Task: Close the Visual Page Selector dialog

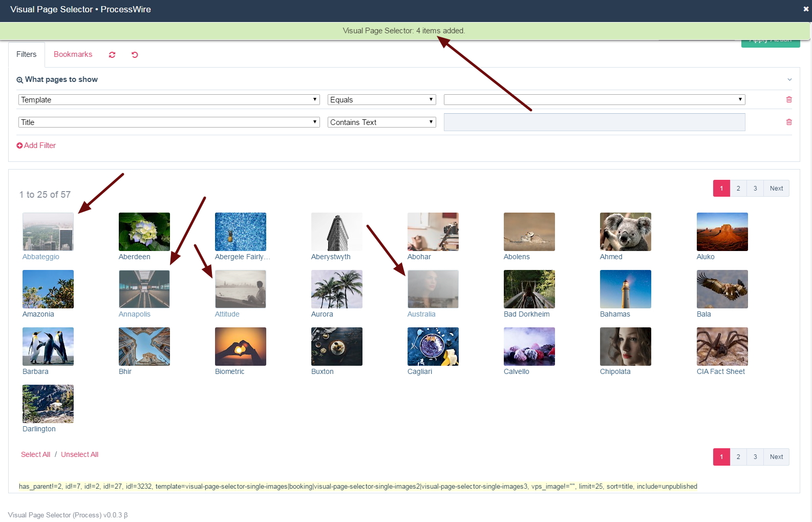Action: pos(806,9)
